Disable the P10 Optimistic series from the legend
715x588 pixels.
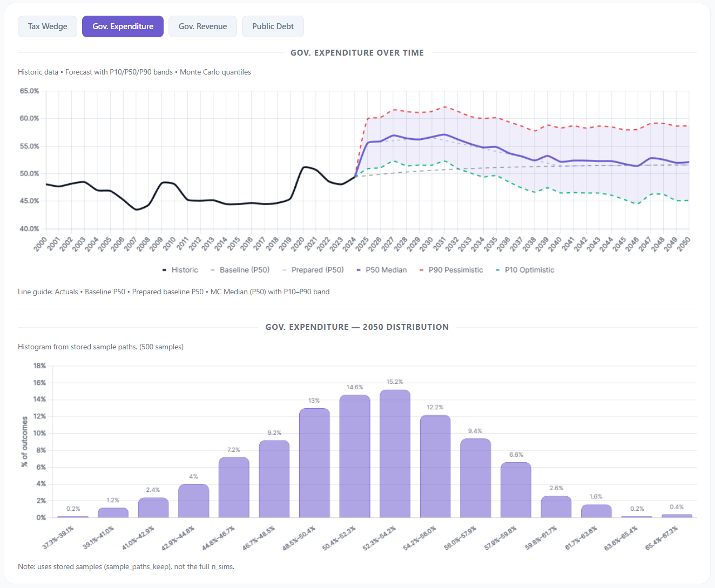click(x=525, y=269)
